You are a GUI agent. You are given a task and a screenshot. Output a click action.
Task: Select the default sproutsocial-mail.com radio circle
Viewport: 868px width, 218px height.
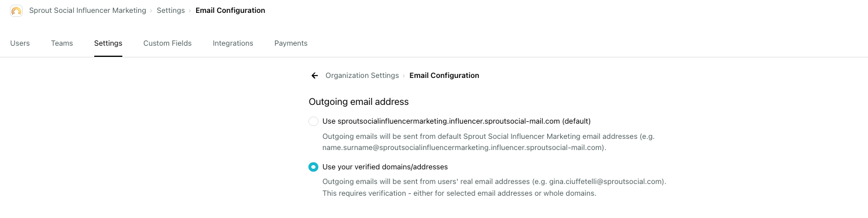coord(313,121)
